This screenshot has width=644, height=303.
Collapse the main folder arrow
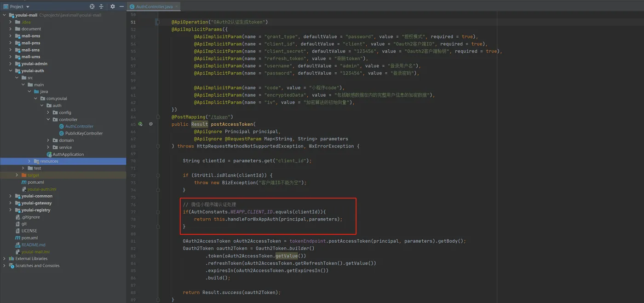[x=23, y=85]
